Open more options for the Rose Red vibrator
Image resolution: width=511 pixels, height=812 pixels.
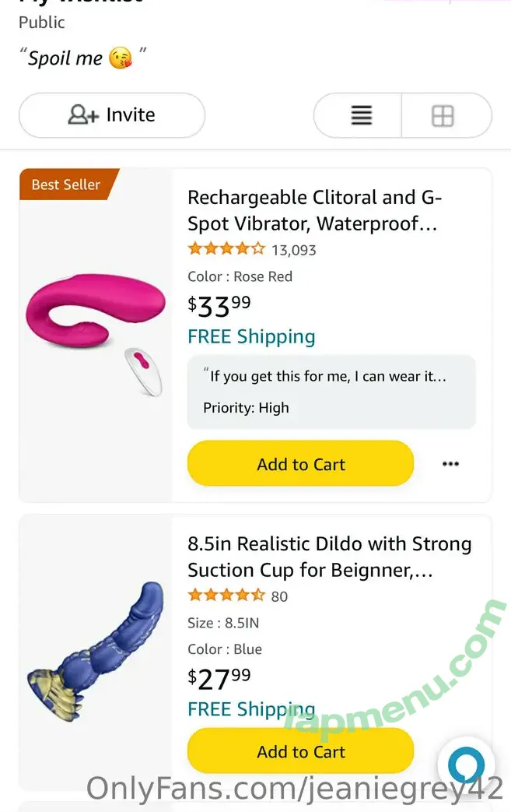click(x=450, y=464)
